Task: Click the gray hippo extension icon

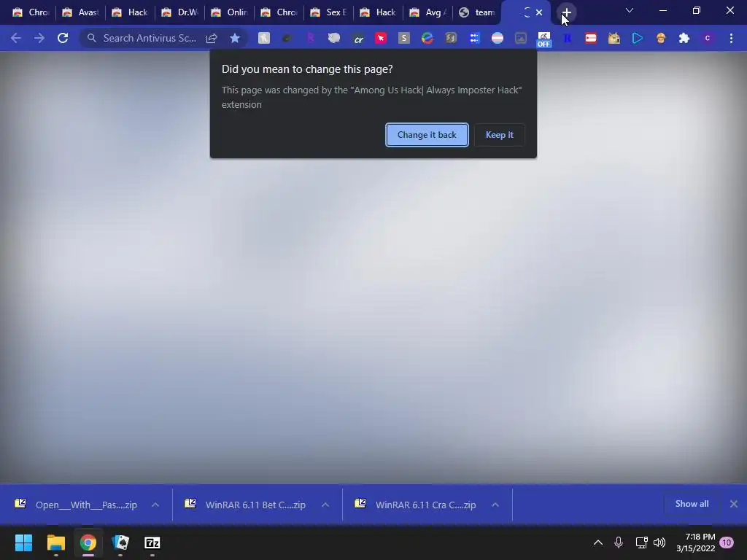Action: click(x=334, y=38)
